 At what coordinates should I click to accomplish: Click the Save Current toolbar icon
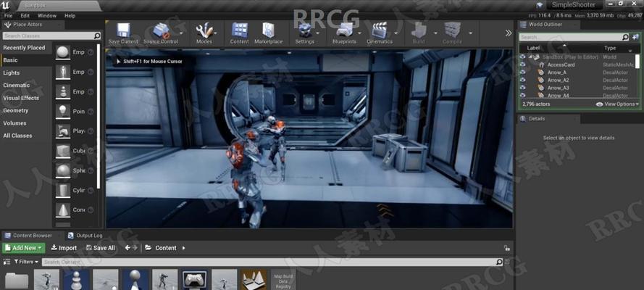[123, 30]
